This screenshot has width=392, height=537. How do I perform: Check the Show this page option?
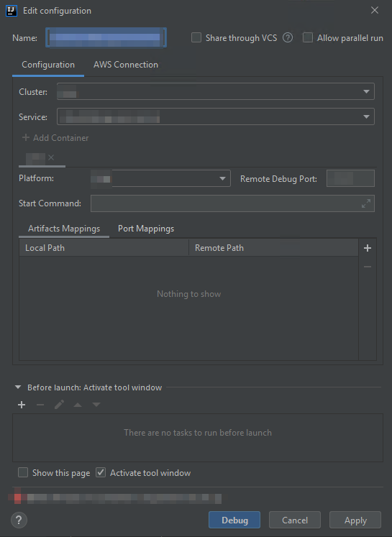(23, 472)
